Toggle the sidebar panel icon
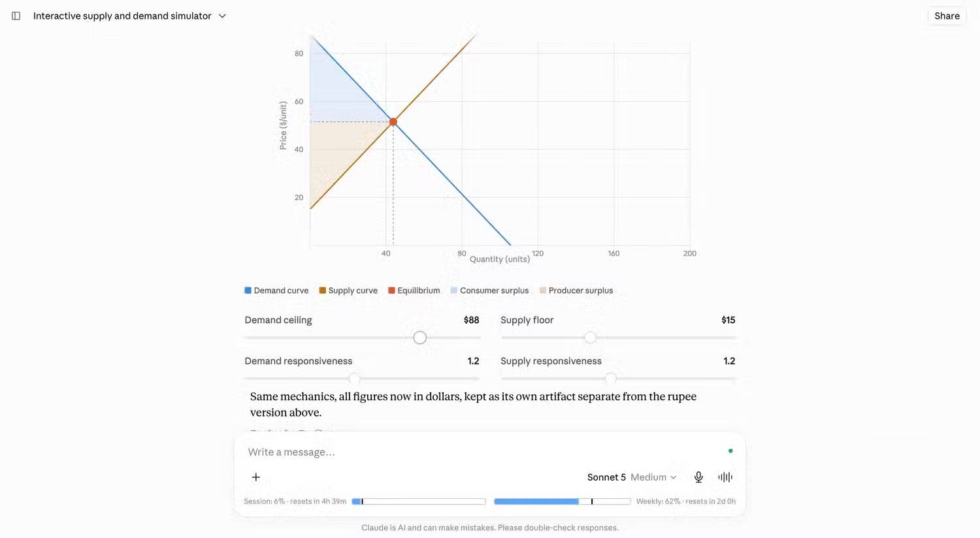 16,16
